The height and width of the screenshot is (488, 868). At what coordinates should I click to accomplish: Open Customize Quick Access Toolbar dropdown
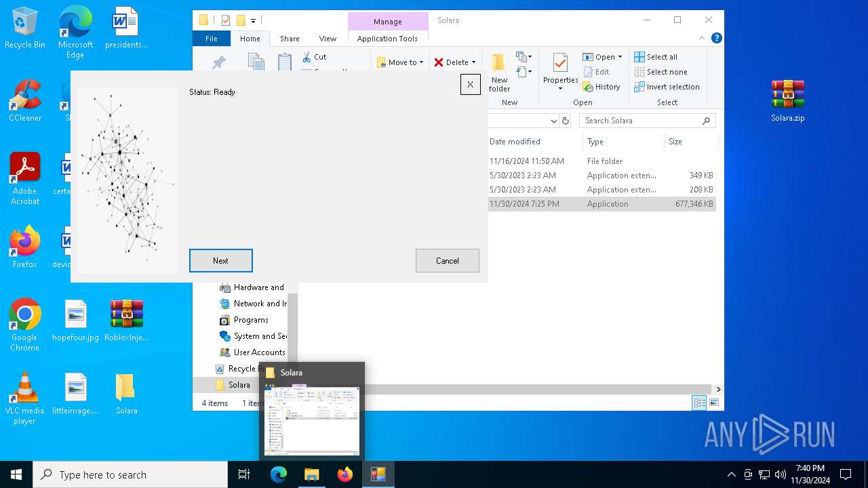(x=253, y=21)
